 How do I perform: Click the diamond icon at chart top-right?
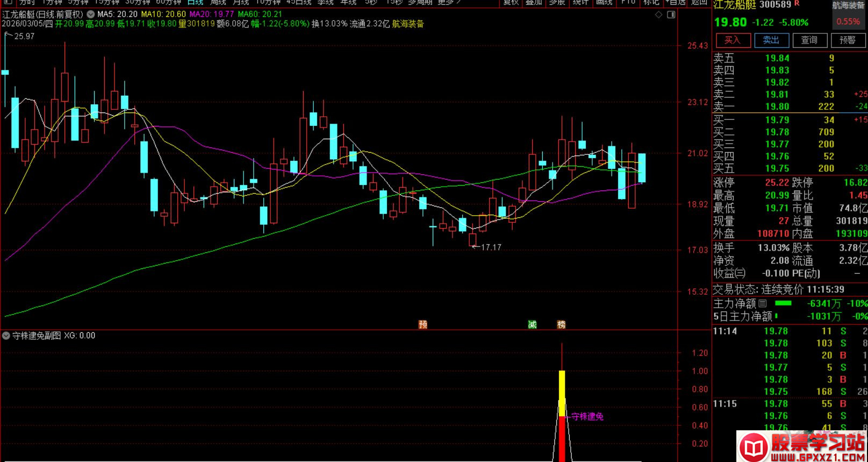coord(658,15)
